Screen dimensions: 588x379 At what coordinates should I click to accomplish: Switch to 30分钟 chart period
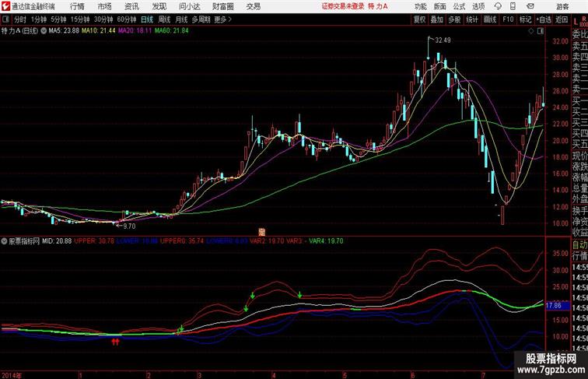[103, 19]
